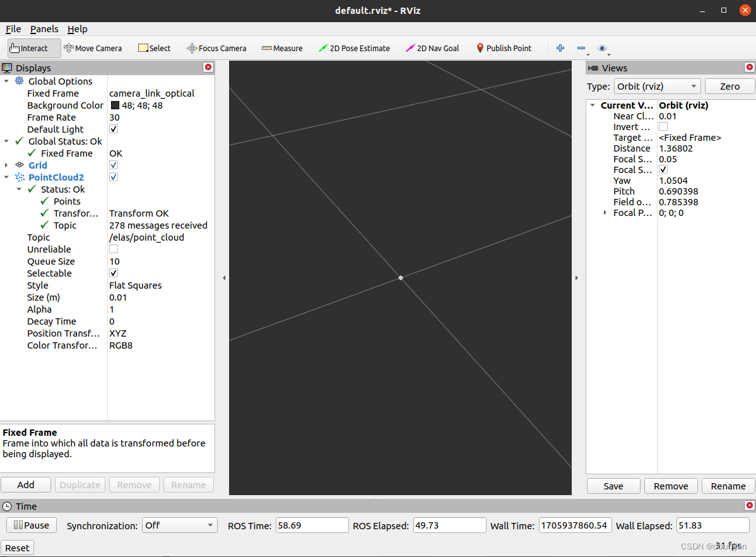Toggle the Selectable checkbox
This screenshot has height=557, width=756.
pyautogui.click(x=114, y=273)
